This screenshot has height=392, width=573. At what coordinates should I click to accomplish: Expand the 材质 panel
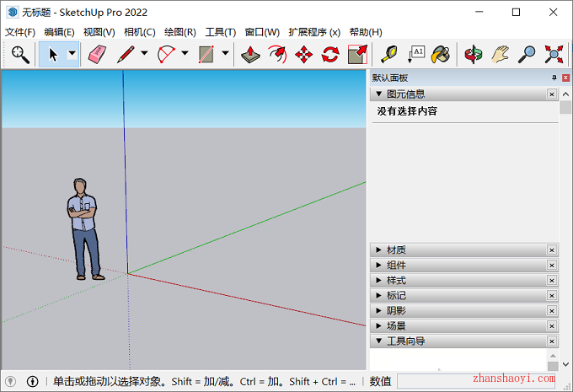[x=379, y=250]
